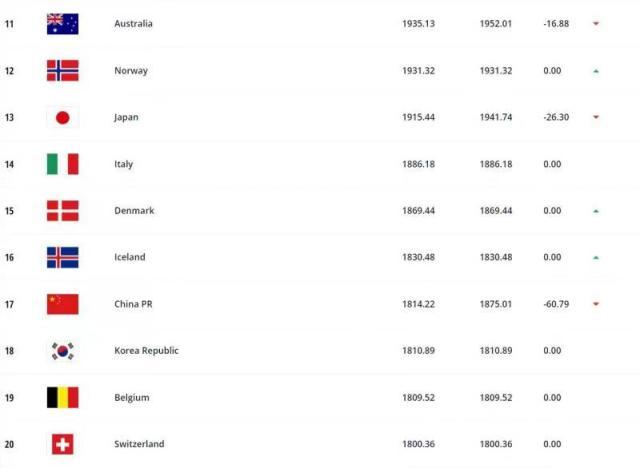Click the China PR flag icon
This screenshot has width=640, height=468.
tap(62, 304)
